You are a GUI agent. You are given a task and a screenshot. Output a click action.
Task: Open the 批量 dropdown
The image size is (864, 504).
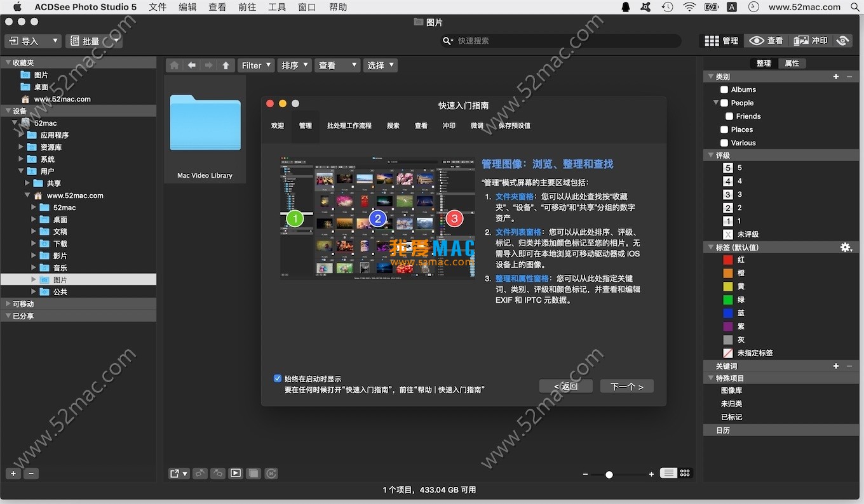(93, 41)
